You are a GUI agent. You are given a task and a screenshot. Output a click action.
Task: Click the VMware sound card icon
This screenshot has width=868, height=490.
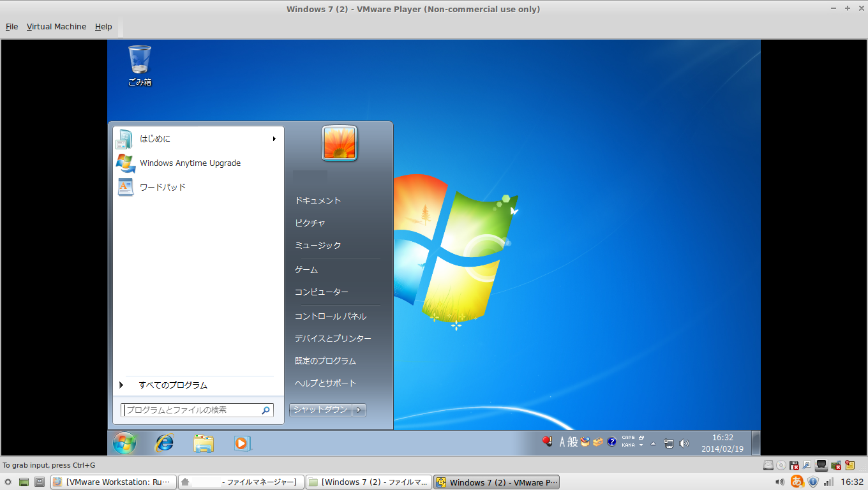837,465
